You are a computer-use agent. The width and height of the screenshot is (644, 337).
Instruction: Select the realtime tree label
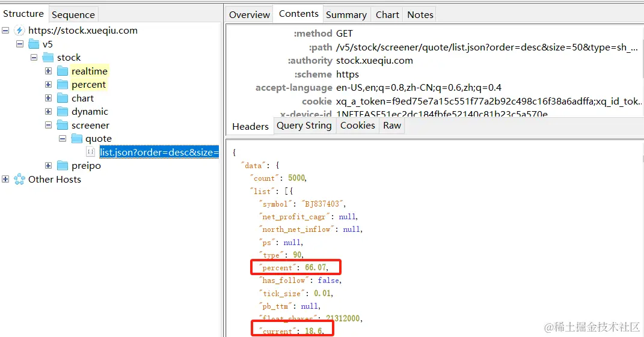point(90,71)
